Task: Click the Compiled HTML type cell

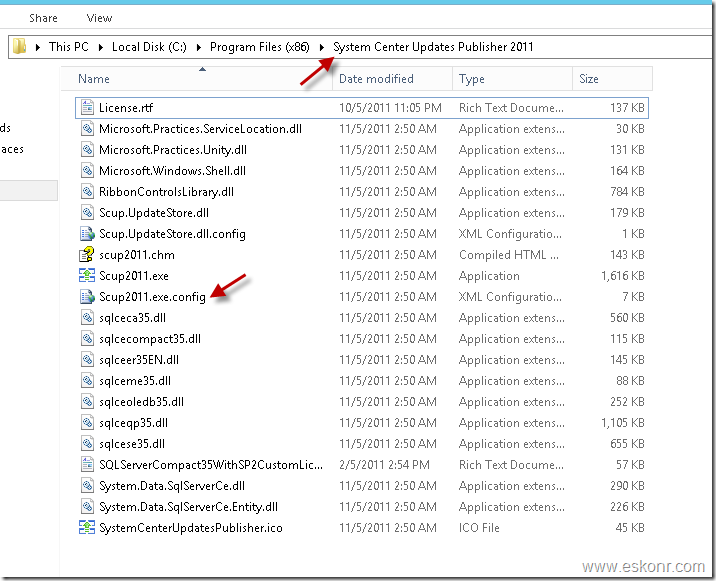Action: (509, 255)
